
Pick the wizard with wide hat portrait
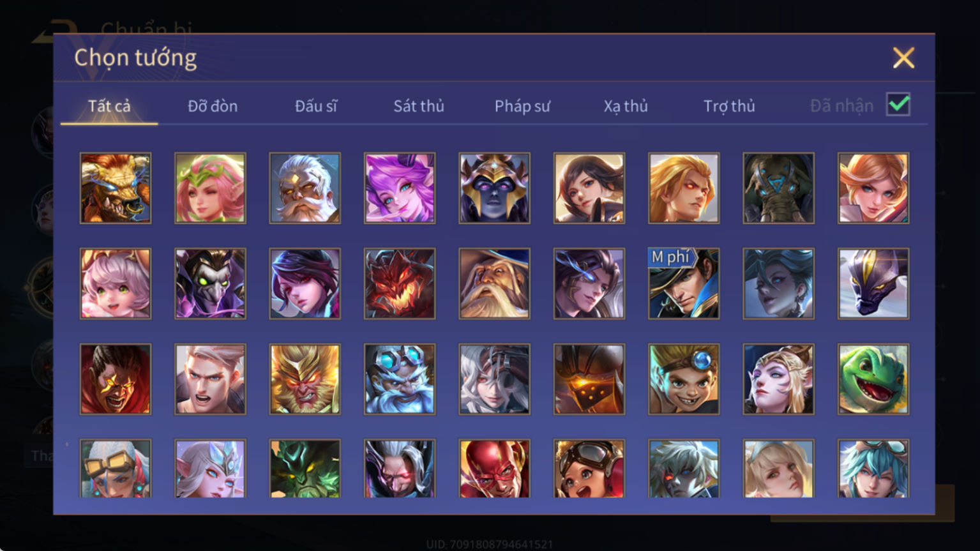pos(494,283)
